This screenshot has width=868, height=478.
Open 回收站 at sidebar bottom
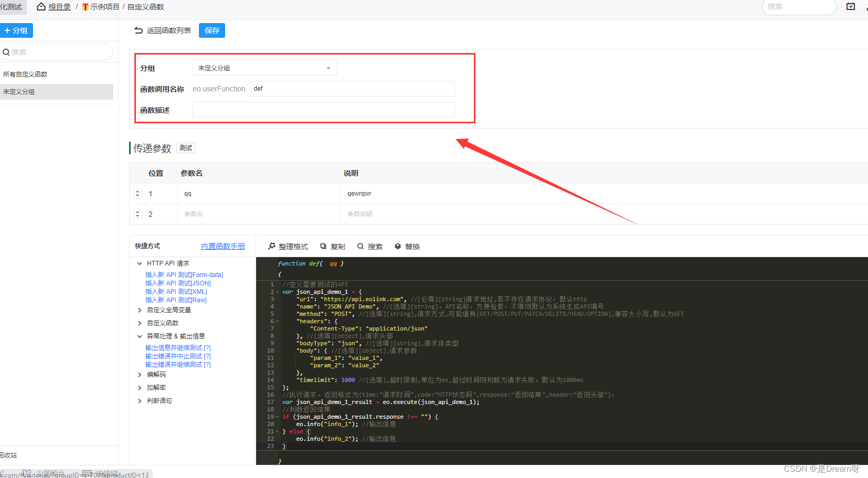(8, 455)
